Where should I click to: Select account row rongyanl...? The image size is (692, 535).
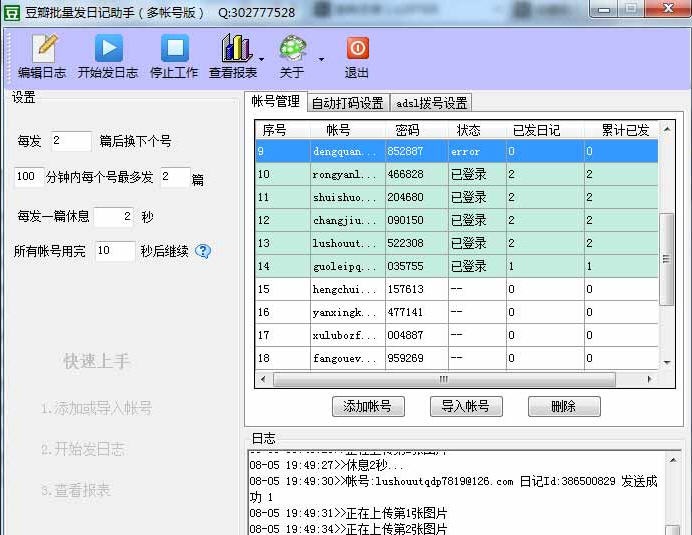[457, 174]
